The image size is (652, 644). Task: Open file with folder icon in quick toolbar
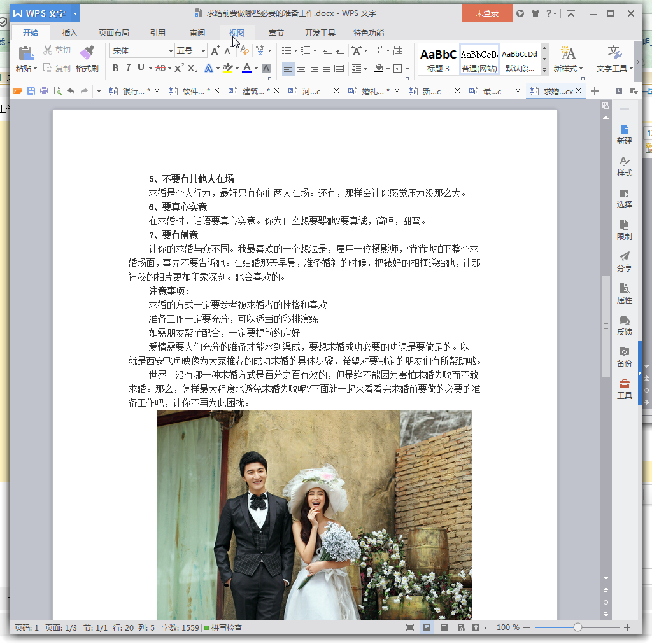tap(17, 91)
